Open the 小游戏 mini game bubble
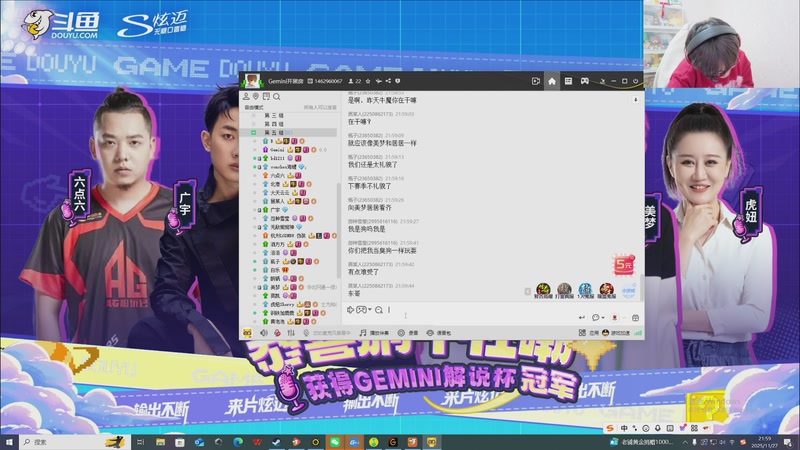The height and width of the screenshot is (450, 800). [629, 290]
